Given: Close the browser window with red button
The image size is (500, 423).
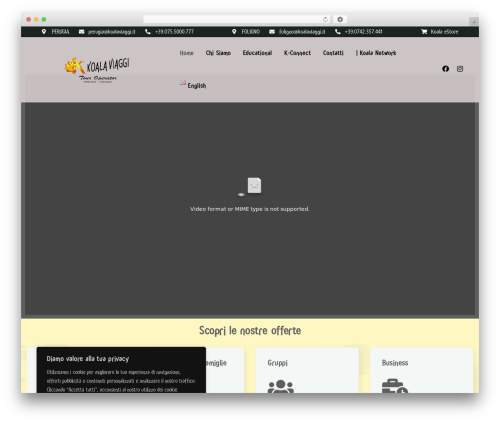Looking at the screenshot, I should [29, 19].
